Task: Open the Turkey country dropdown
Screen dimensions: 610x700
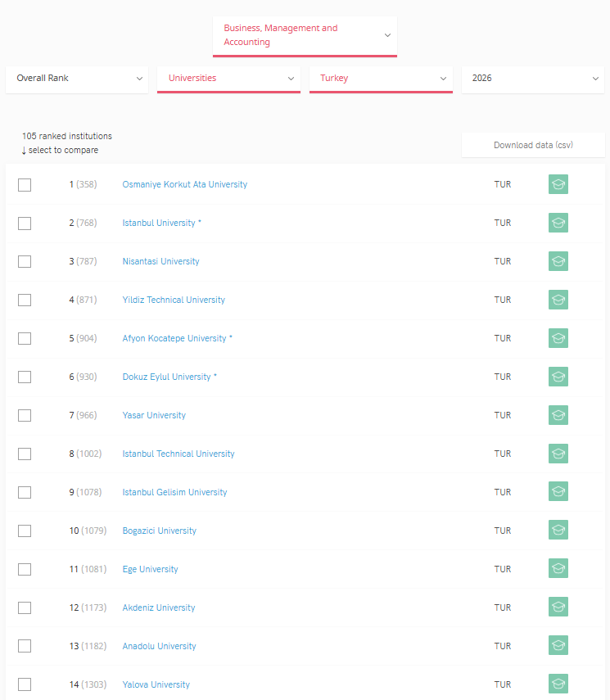Action: point(381,79)
